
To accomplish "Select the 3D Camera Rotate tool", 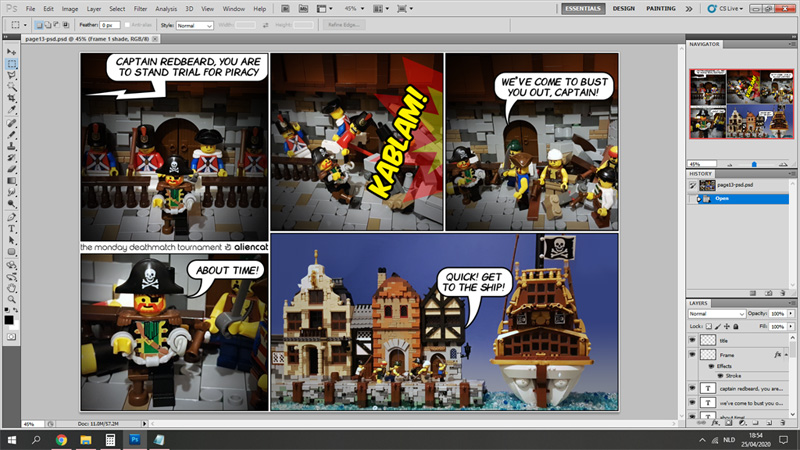I will click(11, 277).
